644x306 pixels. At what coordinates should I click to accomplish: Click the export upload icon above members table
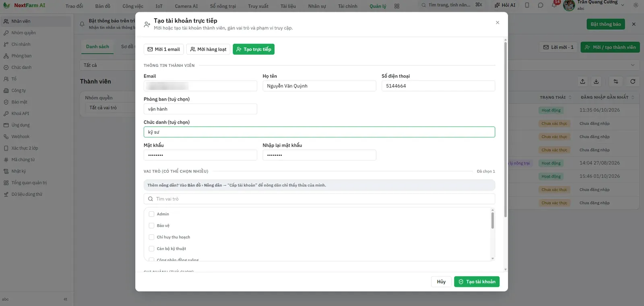point(582,81)
